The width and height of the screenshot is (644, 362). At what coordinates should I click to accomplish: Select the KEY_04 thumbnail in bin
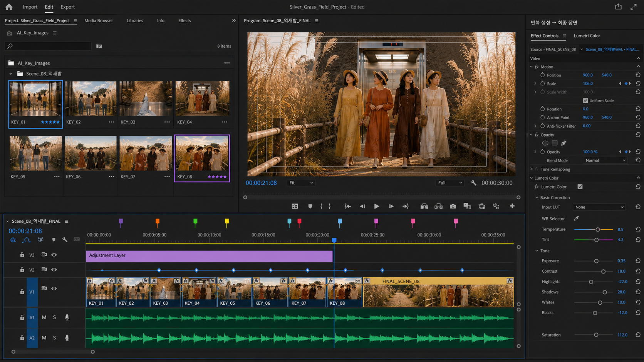(x=202, y=99)
